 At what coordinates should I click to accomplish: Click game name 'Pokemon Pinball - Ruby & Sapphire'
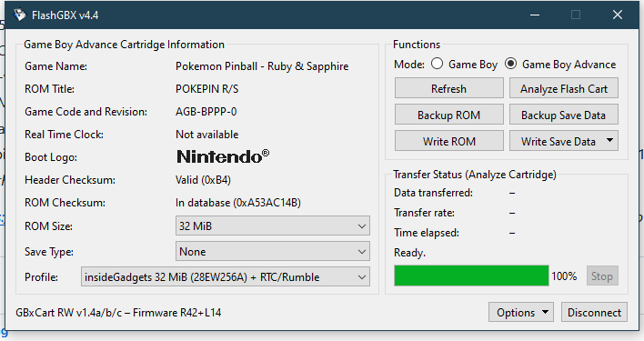(x=262, y=66)
